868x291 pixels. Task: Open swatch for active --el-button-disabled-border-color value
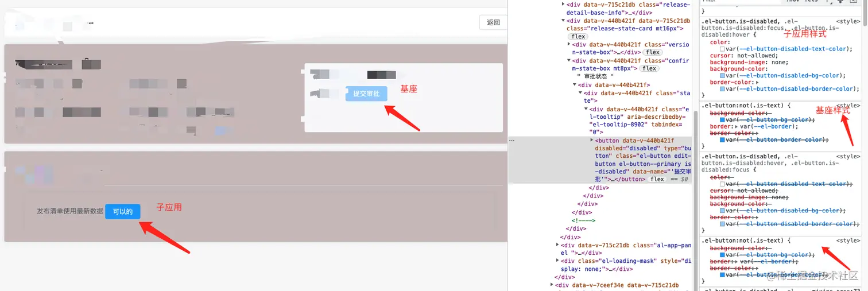pyautogui.click(x=722, y=89)
